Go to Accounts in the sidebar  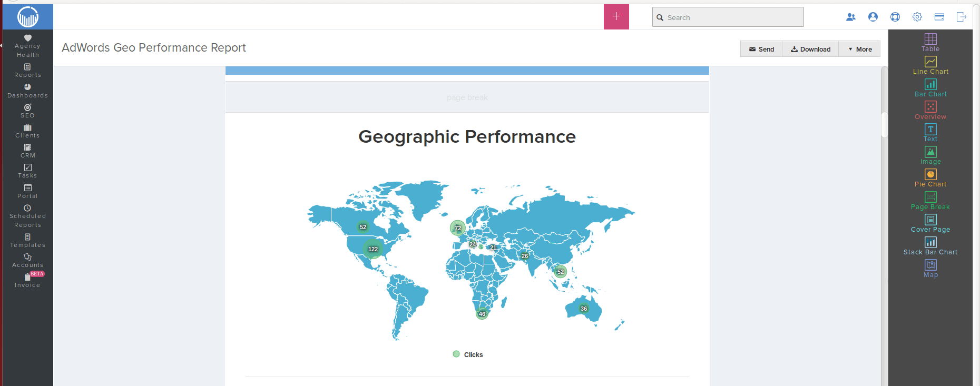[27, 261]
